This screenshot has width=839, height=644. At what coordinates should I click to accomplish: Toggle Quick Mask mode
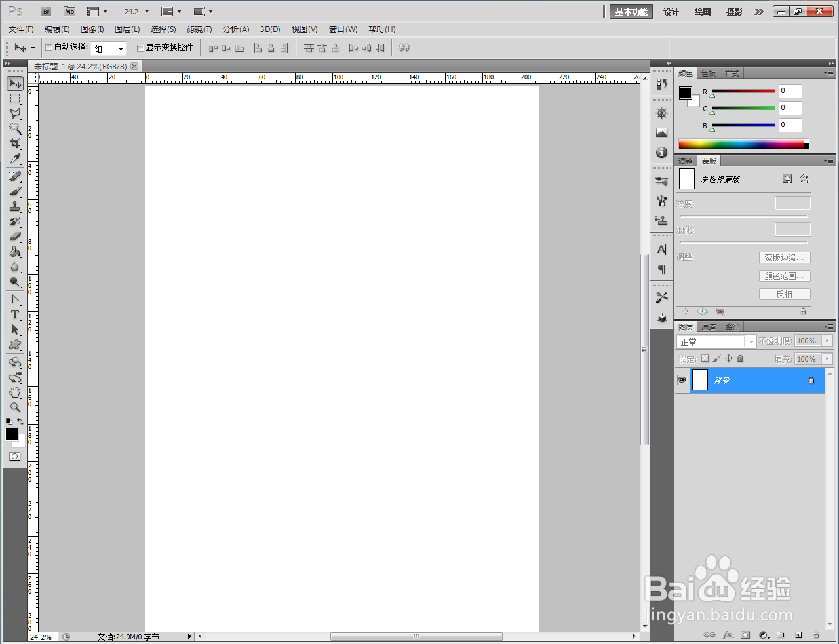(14, 456)
